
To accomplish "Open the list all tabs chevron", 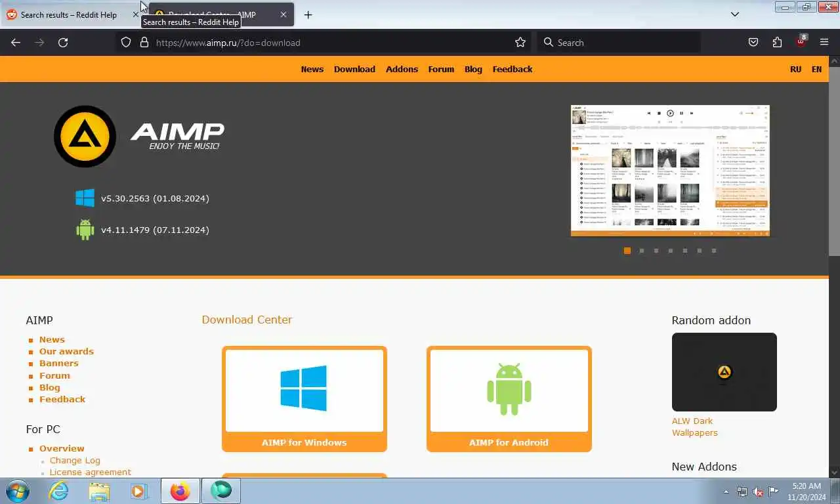I will click(x=735, y=14).
